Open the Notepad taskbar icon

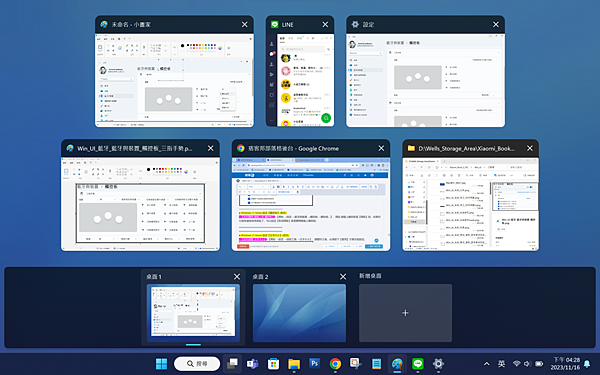(x=377, y=364)
